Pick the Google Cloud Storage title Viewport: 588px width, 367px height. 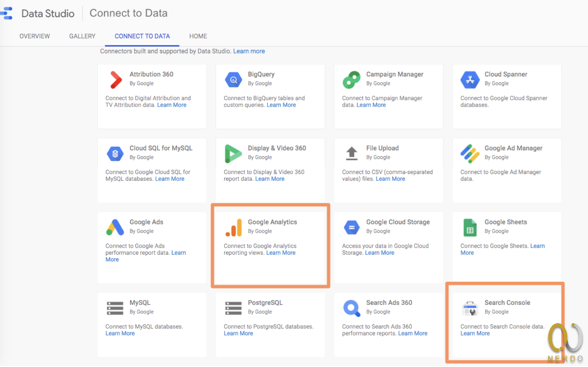398,222
